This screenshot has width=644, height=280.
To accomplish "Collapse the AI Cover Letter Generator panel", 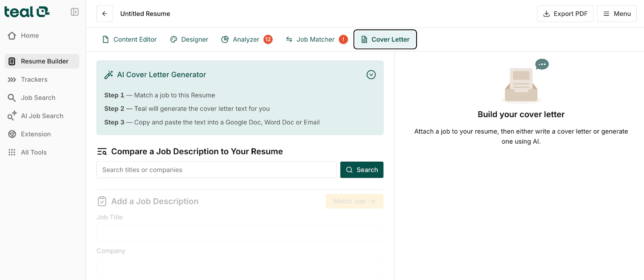I will [371, 75].
